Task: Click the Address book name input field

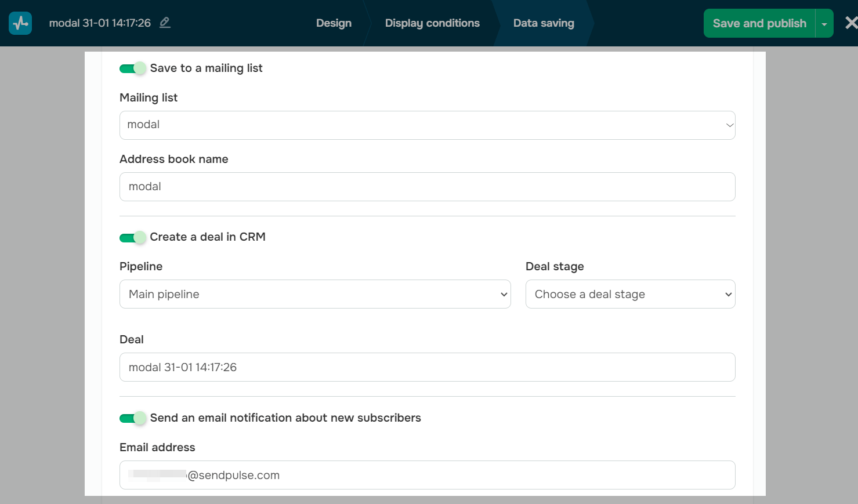Action: (427, 187)
